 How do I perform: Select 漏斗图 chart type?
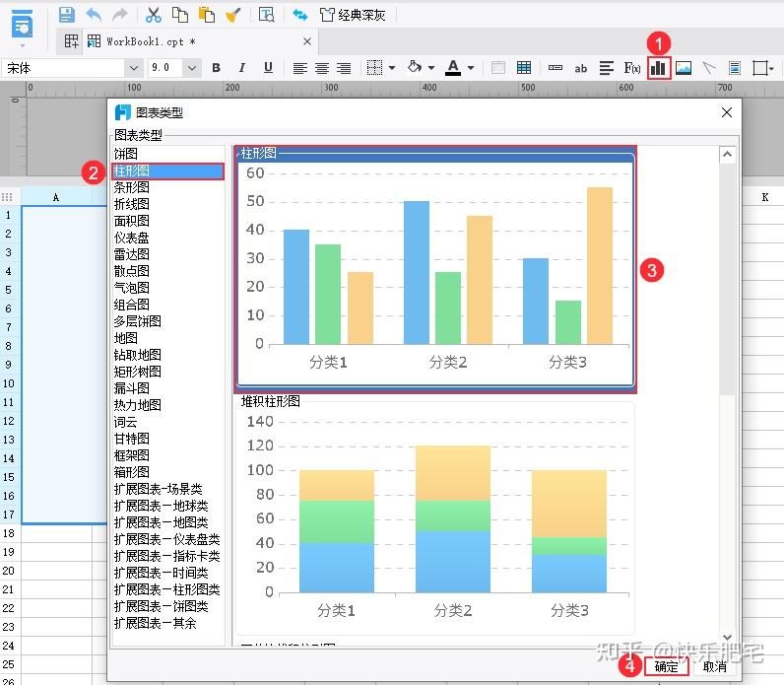point(168,388)
